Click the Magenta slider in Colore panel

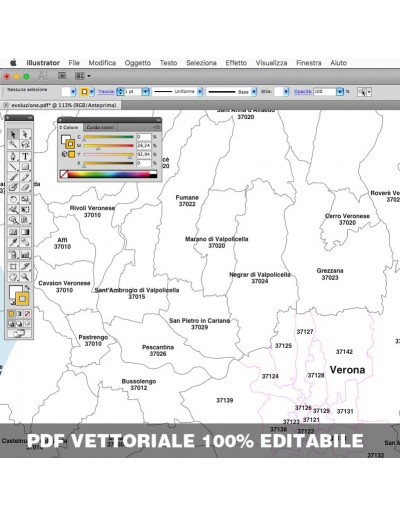tap(108, 146)
